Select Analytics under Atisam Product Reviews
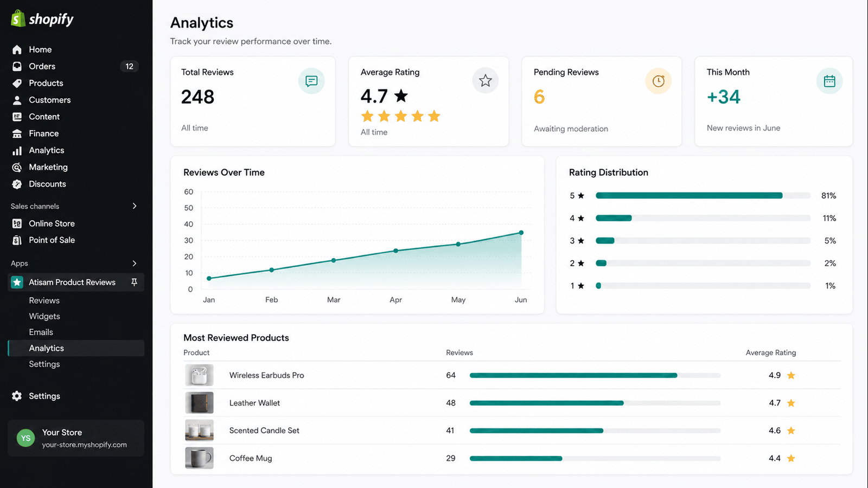868x488 pixels. pos(76,348)
